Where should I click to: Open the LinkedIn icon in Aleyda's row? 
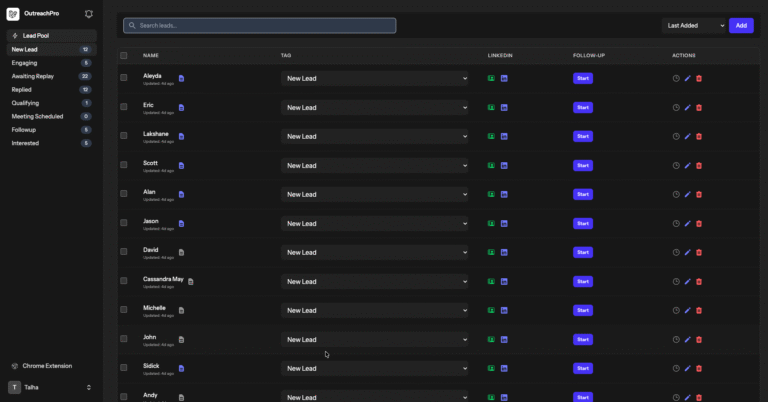coord(504,78)
